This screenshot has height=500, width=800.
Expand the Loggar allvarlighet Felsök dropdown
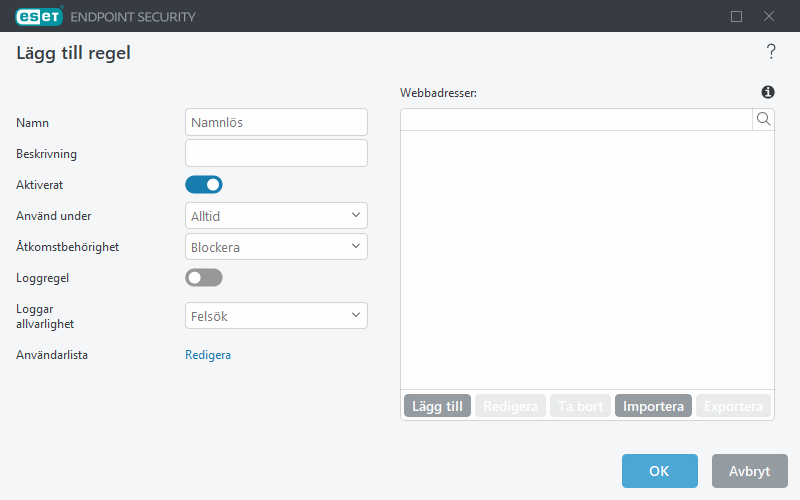tap(276, 316)
